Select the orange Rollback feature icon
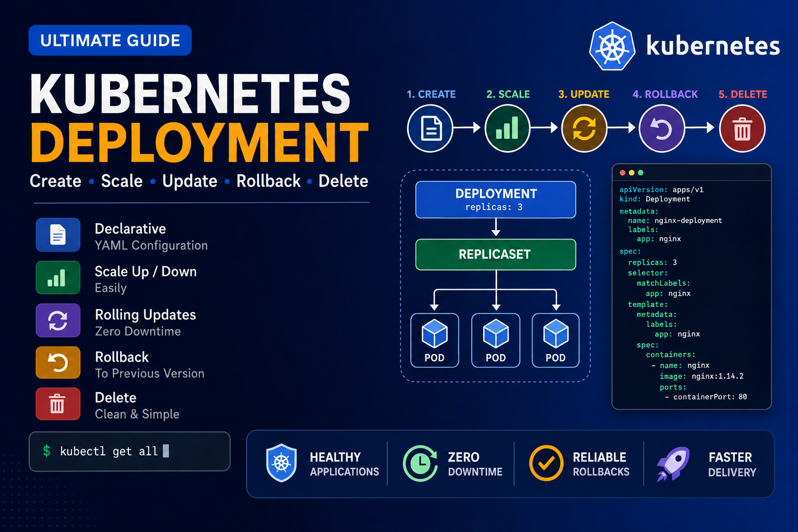 pyautogui.click(x=58, y=362)
